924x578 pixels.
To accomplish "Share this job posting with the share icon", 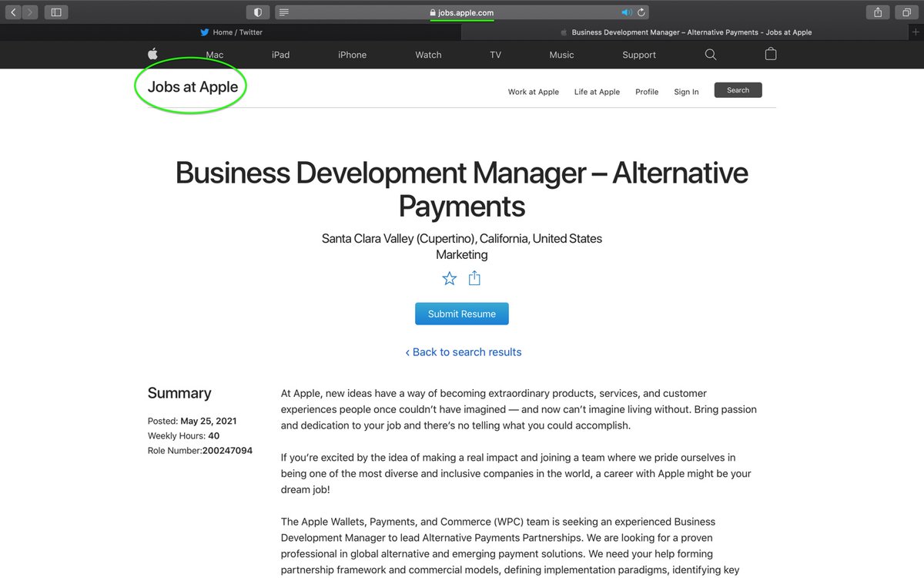I will [474, 278].
